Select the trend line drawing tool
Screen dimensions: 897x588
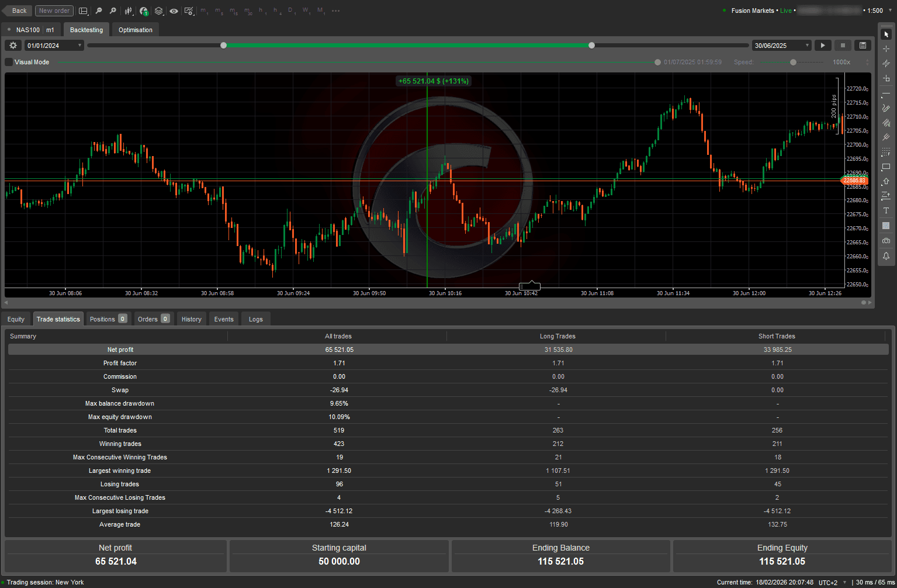click(x=886, y=94)
